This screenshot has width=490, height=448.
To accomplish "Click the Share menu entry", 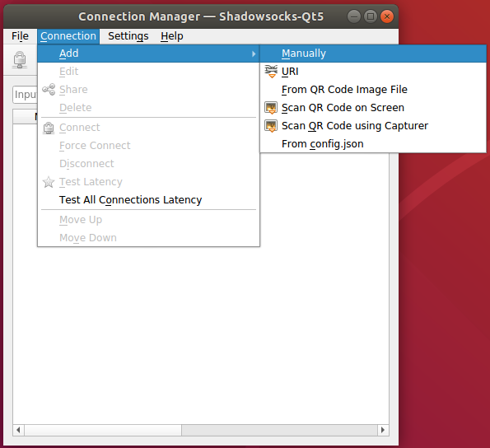I will [x=148, y=90].
